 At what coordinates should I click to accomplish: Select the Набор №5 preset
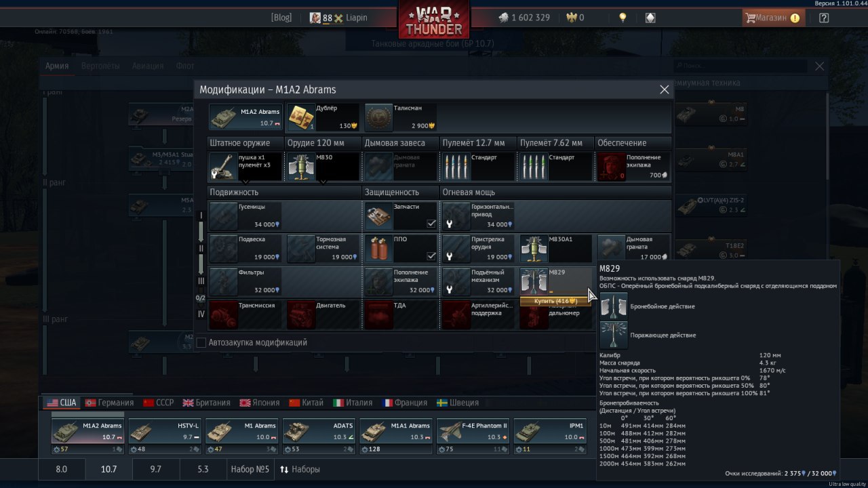(x=250, y=469)
